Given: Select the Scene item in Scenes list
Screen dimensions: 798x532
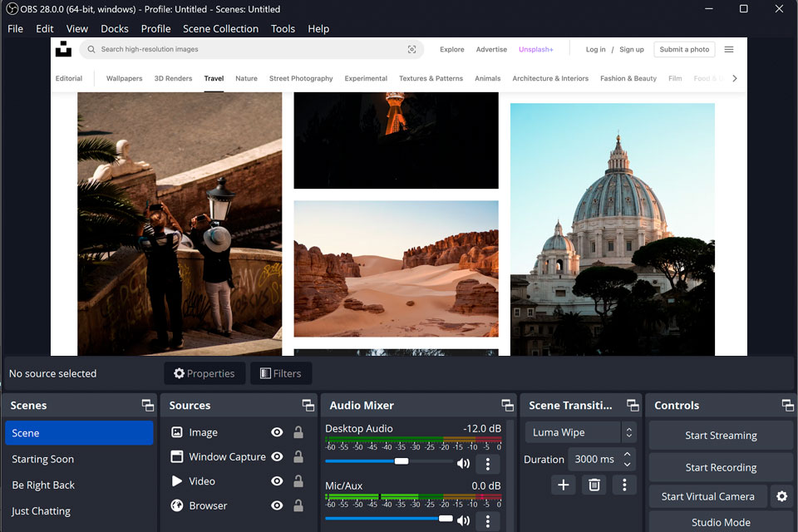Looking at the screenshot, I should 80,433.
